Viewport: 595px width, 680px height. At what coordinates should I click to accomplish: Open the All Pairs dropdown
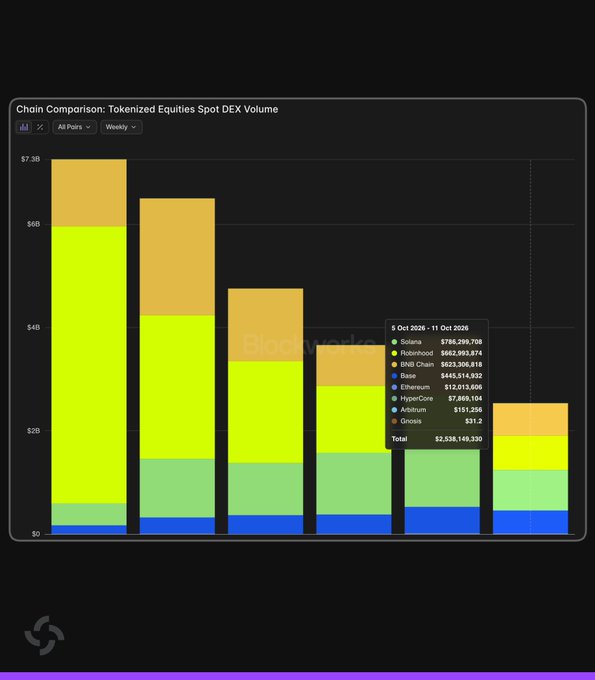75,127
